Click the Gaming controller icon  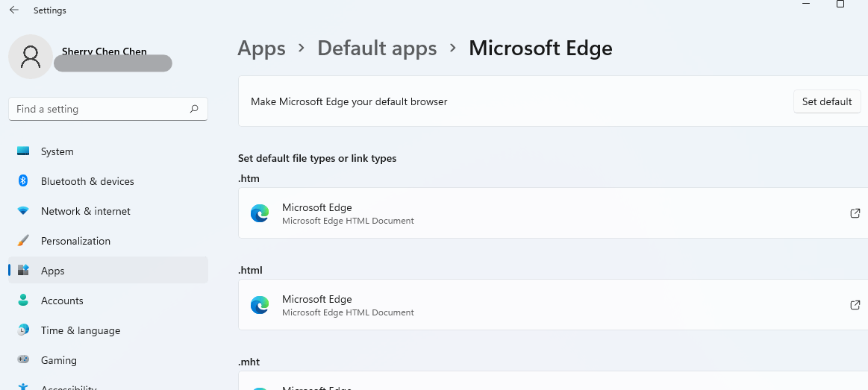coord(23,360)
